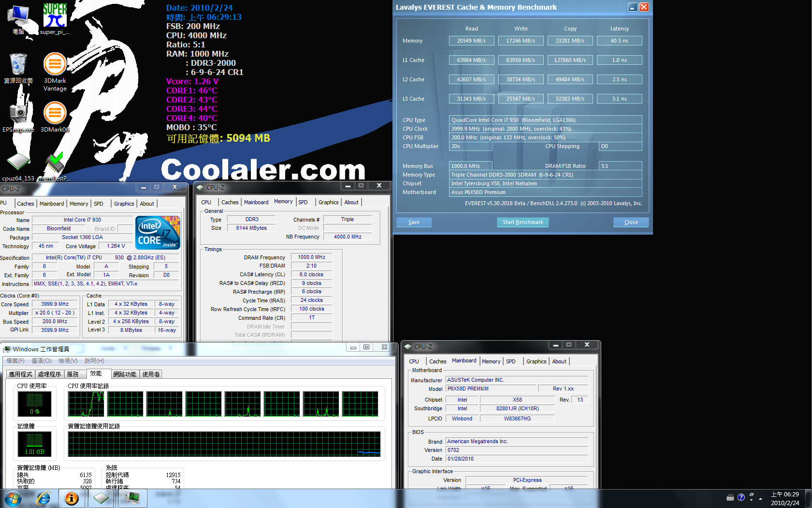
Task: Click the Start Benchmark button
Action: (x=522, y=222)
